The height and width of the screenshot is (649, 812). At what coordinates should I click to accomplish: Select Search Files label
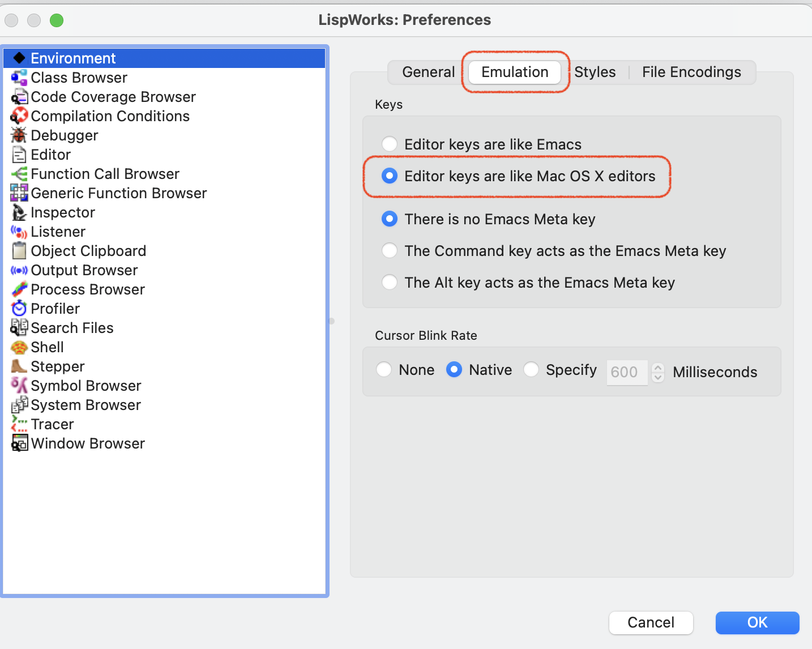[72, 328]
